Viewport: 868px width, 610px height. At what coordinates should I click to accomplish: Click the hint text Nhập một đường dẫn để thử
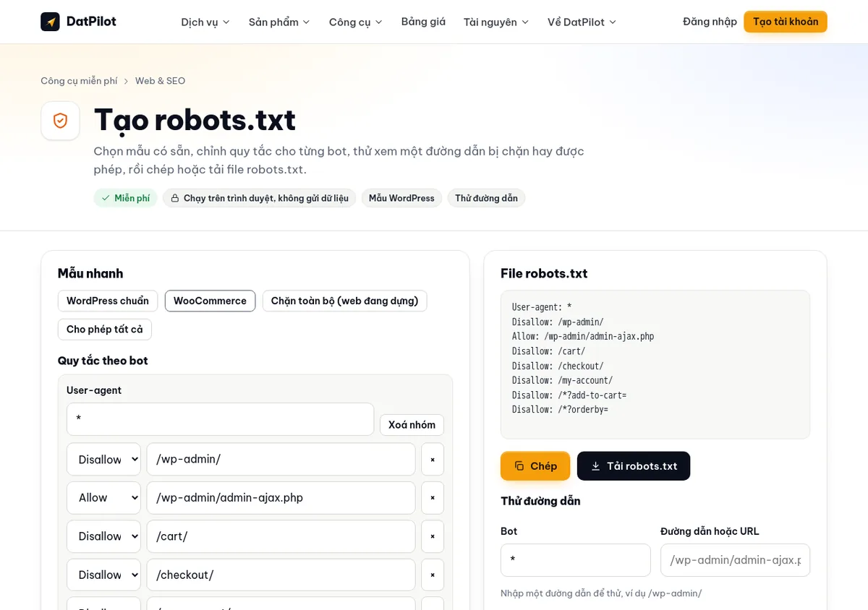click(601, 593)
